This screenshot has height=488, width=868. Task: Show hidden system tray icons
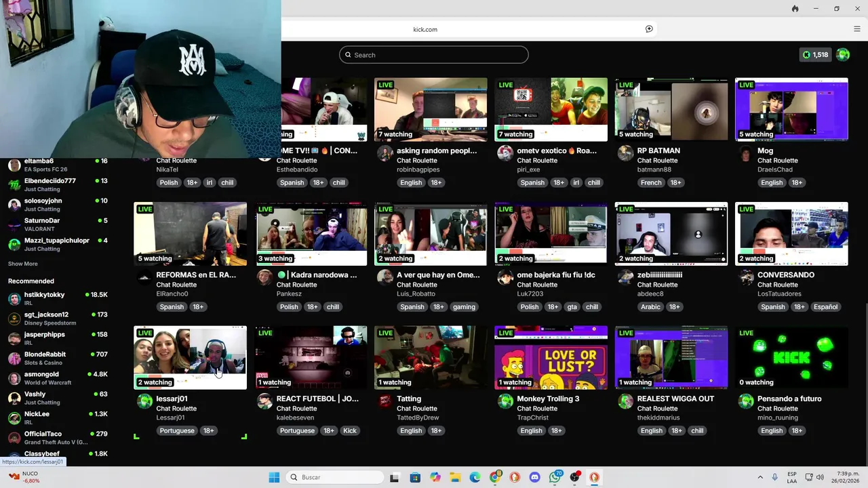760,477
